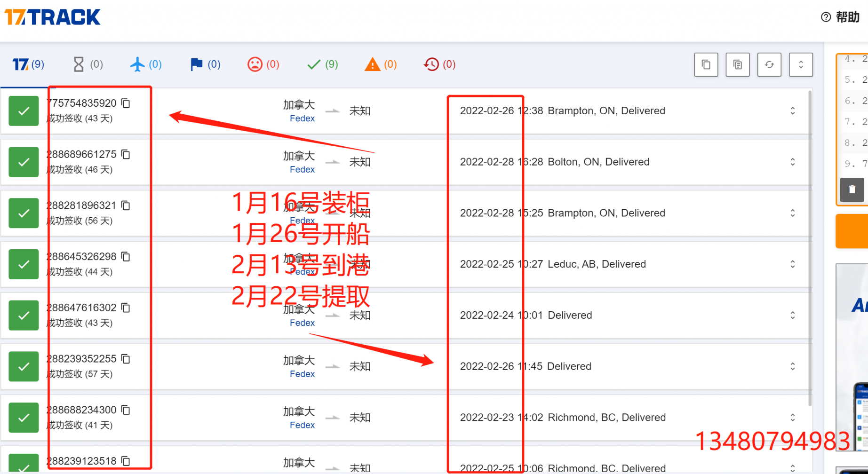The image size is (868, 474).
Task: Click the 17TRACK logo
Action: 52,17
